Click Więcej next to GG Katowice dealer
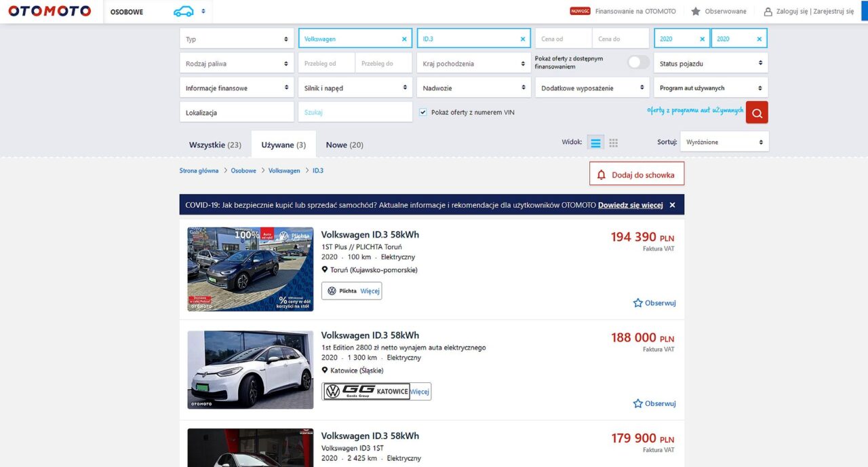Screen dimensions: 868x467 pyautogui.click(x=420, y=392)
